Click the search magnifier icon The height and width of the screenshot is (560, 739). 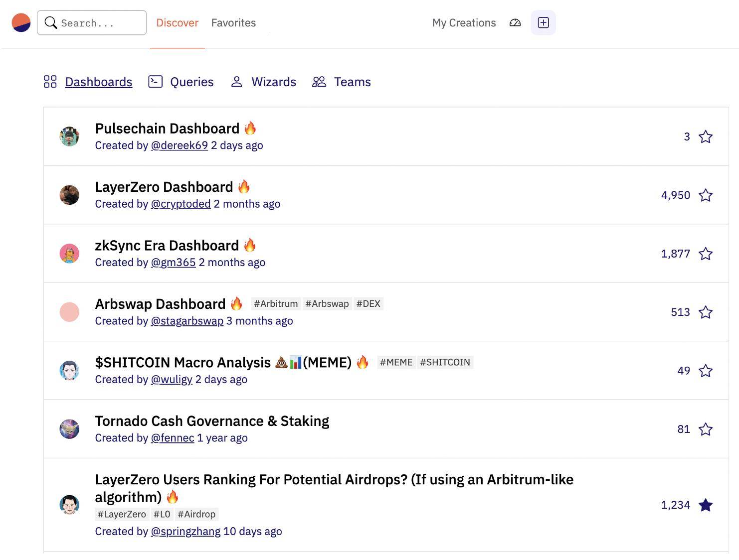(x=50, y=22)
